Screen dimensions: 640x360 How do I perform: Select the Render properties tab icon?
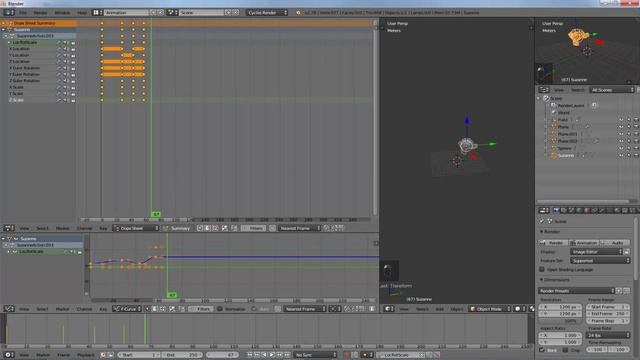pos(556,211)
